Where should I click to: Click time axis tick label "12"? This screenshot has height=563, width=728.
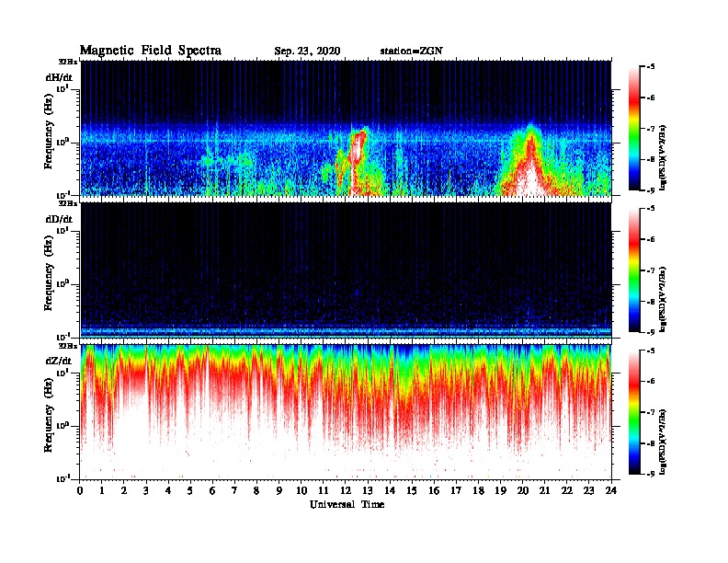[x=346, y=491]
